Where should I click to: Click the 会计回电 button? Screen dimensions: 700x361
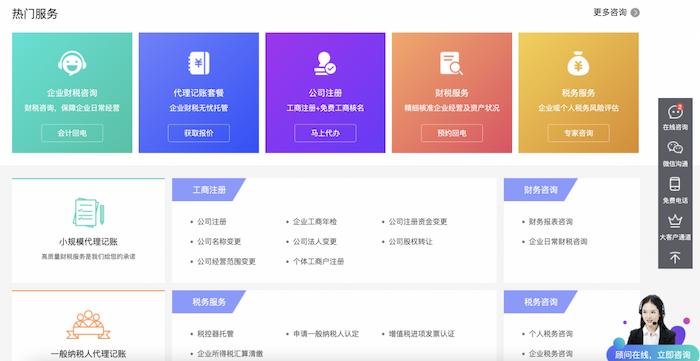click(x=72, y=133)
